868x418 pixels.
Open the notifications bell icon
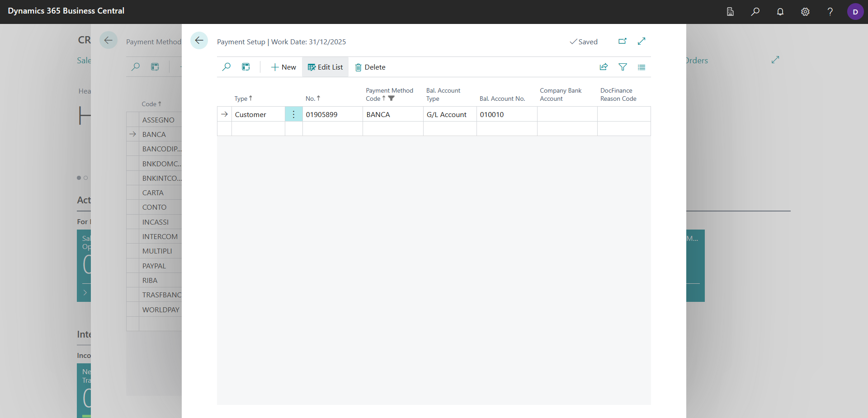click(780, 12)
